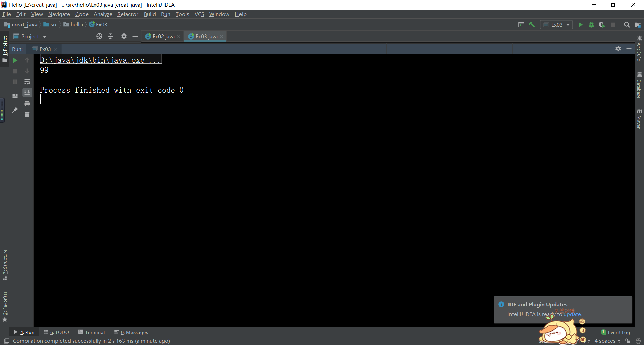Collapse all in the Project panel
The height and width of the screenshot is (345, 644).
click(110, 36)
